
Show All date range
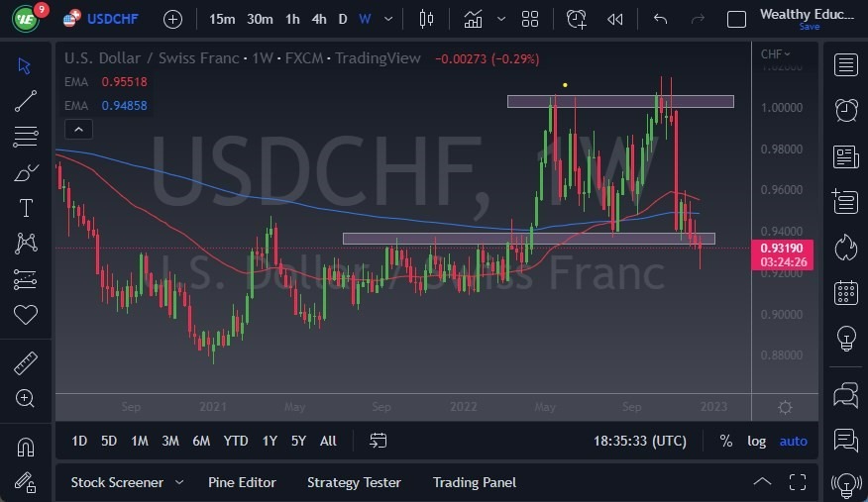coord(328,441)
